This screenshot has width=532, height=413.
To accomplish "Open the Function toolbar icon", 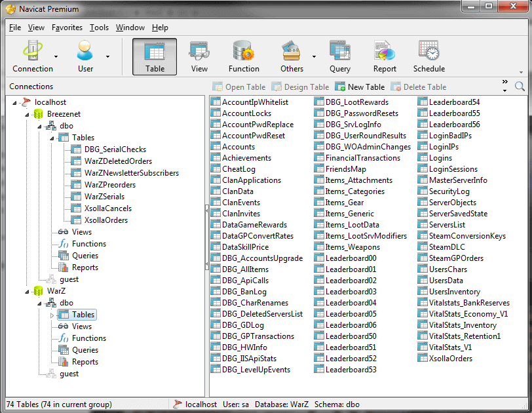I will point(244,56).
